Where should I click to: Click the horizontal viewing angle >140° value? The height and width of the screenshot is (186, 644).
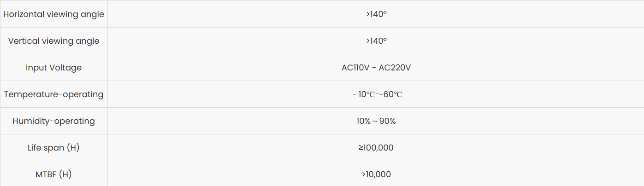point(376,14)
